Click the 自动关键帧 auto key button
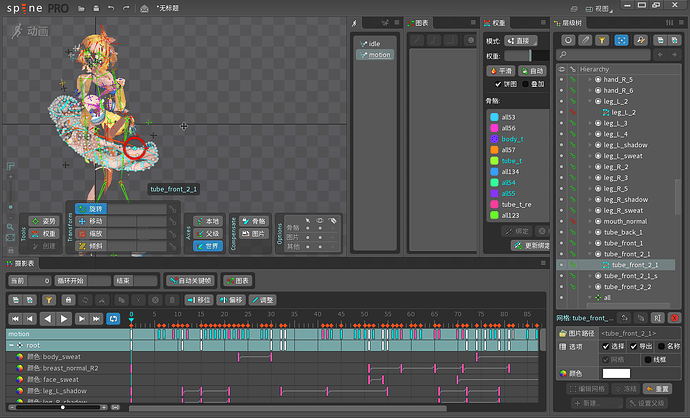The width and height of the screenshot is (690, 418). pyautogui.click(x=191, y=281)
